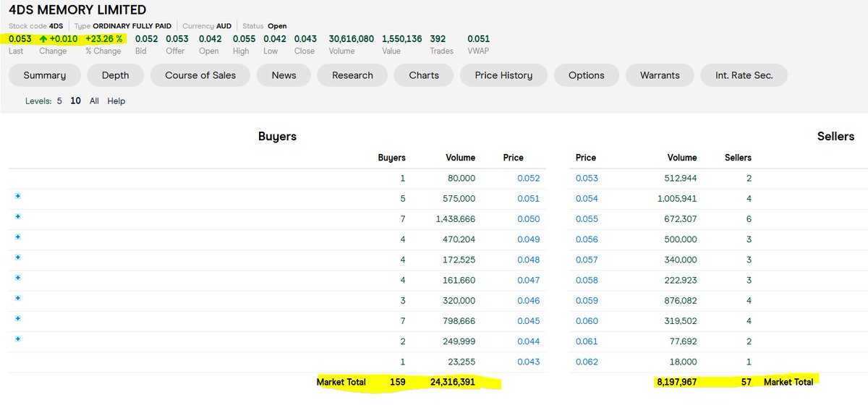Image resolution: width=868 pixels, height=405 pixels.
Task: Click buy price 0.048
Action: [x=529, y=260]
